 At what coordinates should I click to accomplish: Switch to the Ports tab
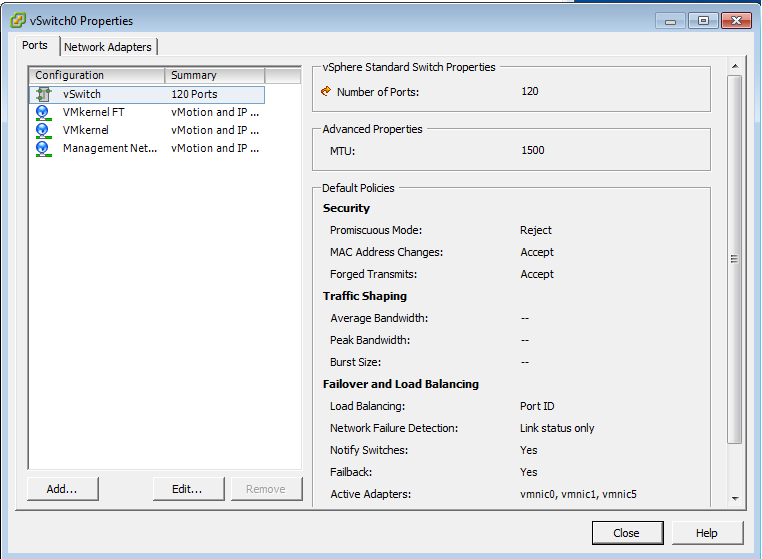(35, 45)
